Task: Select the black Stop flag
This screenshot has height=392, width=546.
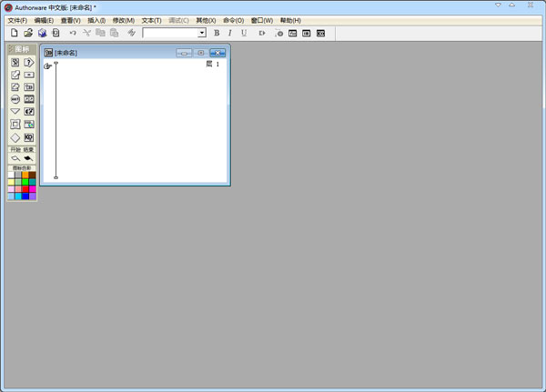Action: 29,157
